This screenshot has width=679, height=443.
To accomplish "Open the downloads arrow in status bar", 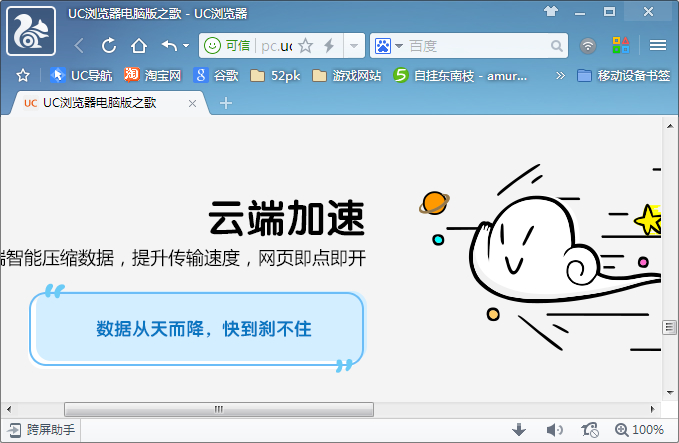I will point(519,430).
